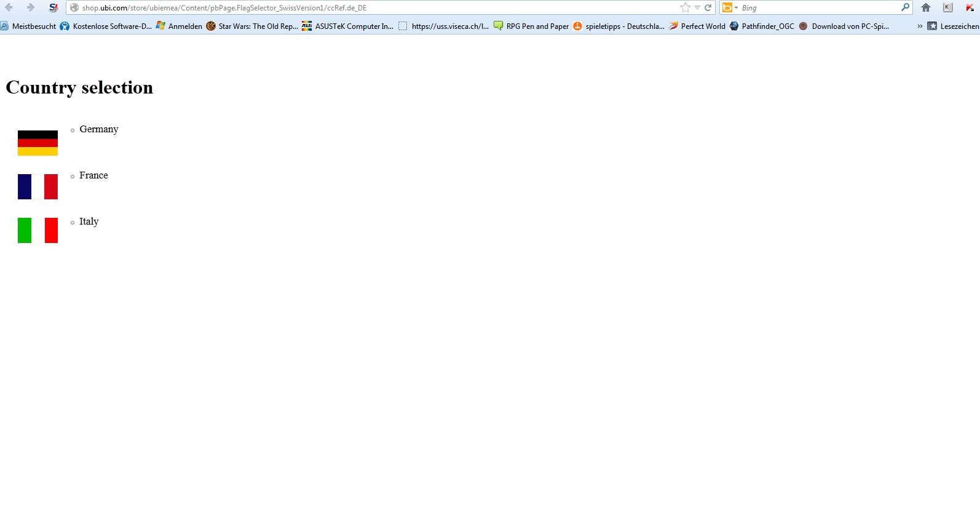Open the Perfect World bookmark
Viewport: 980px width, 507px height.
tap(697, 26)
